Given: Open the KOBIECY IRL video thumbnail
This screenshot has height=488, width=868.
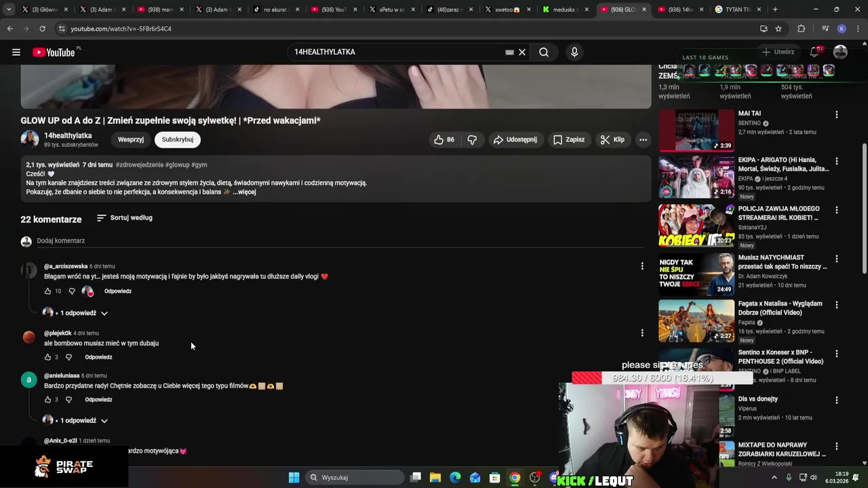Looking at the screenshot, I should tap(696, 226).
